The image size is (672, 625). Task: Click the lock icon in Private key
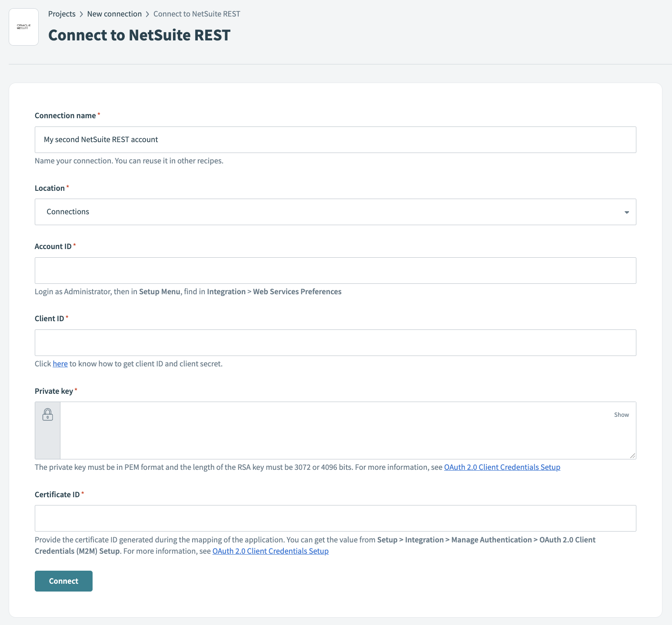point(47,415)
